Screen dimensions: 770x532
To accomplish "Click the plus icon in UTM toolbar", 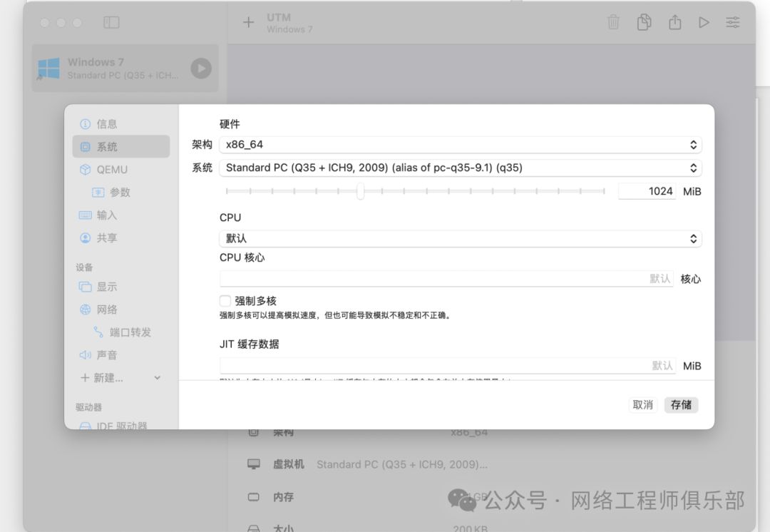I will pyautogui.click(x=249, y=22).
